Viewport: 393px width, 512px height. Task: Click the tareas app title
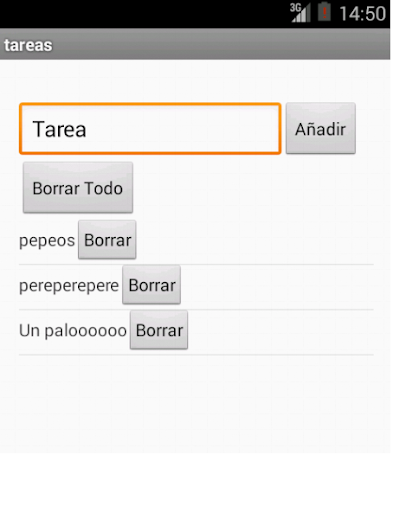[28, 45]
